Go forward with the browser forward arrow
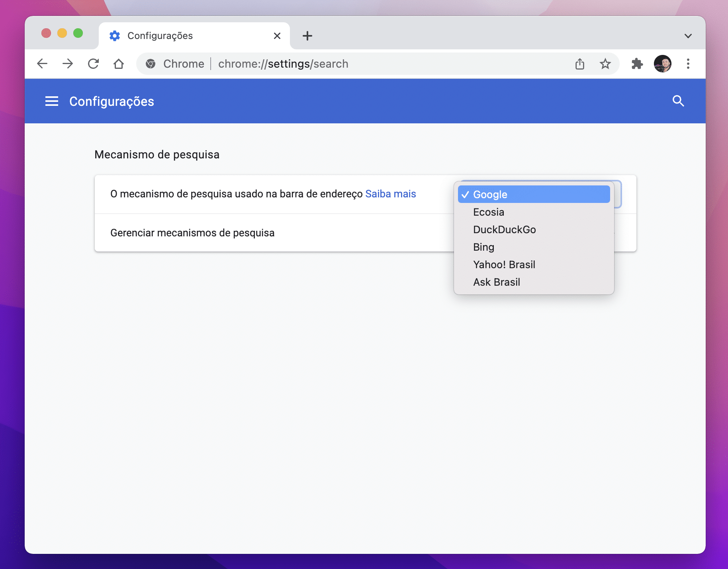 point(68,64)
